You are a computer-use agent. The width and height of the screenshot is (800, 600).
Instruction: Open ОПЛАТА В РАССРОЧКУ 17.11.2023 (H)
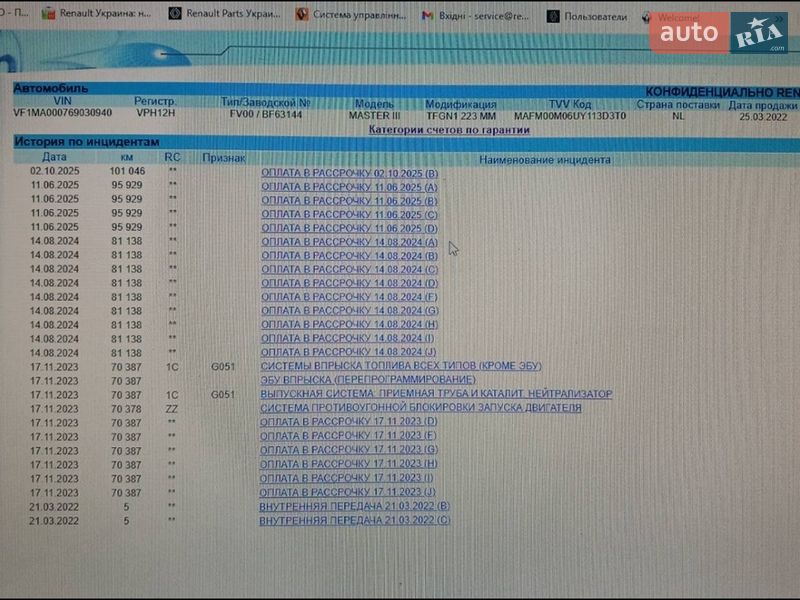pyautogui.click(x=348, y=464)
